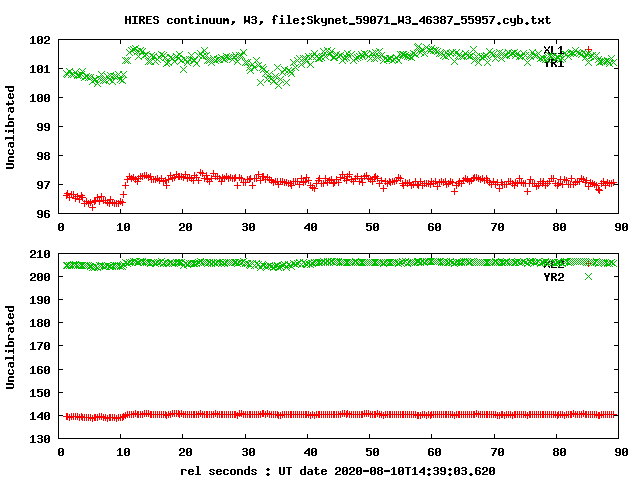Click the red plus marker beside XL1 legend
The image size is (640, 480).
[588, 49]
